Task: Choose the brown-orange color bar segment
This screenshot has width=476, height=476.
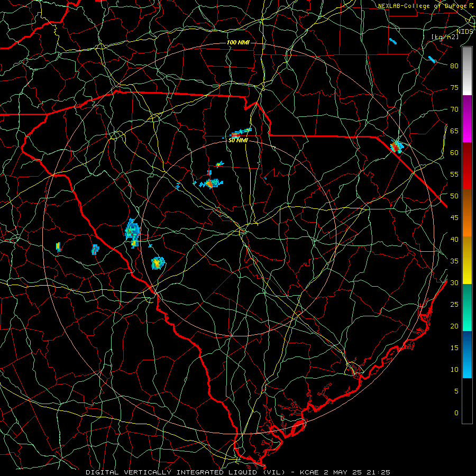Action: coord(467,213)
